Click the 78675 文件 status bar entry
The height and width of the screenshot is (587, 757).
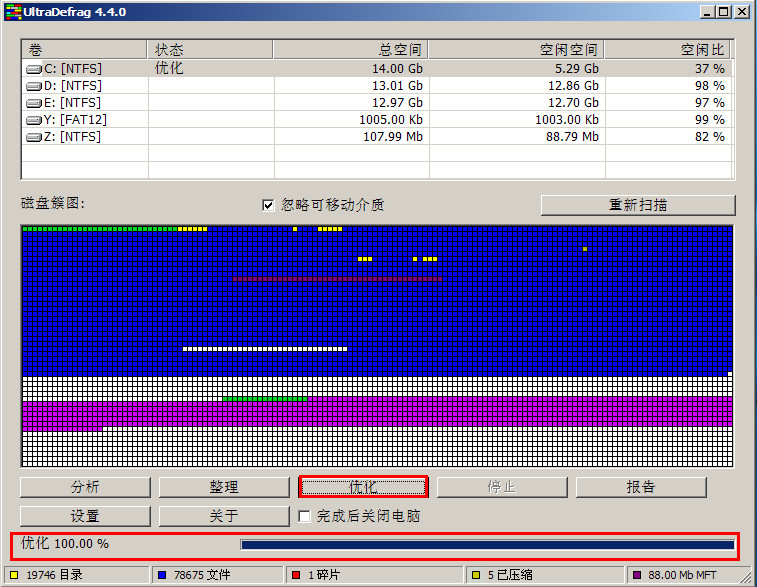pos(218,575)
